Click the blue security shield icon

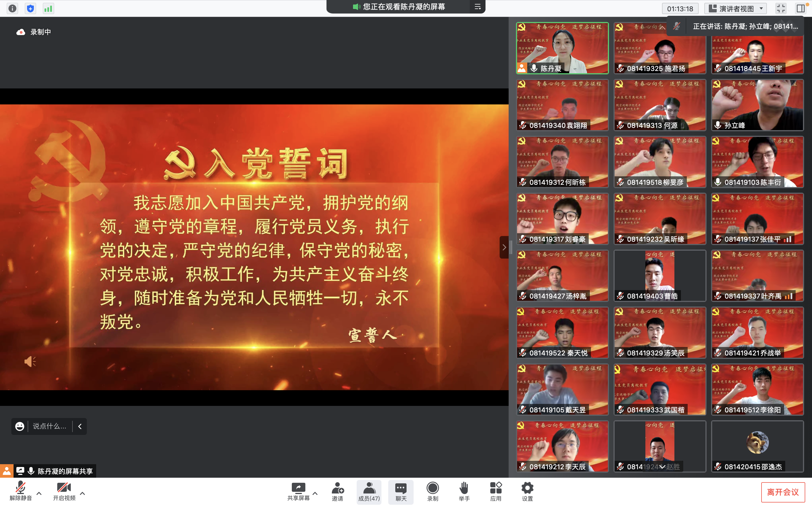tap(30, 8)
